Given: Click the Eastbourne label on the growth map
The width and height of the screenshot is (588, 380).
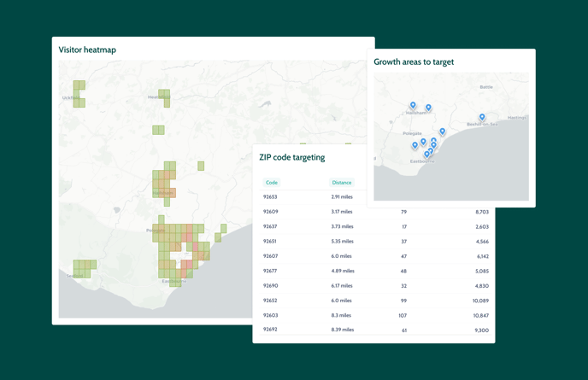Looking at the screenshot, I should [x=422, y=161].
